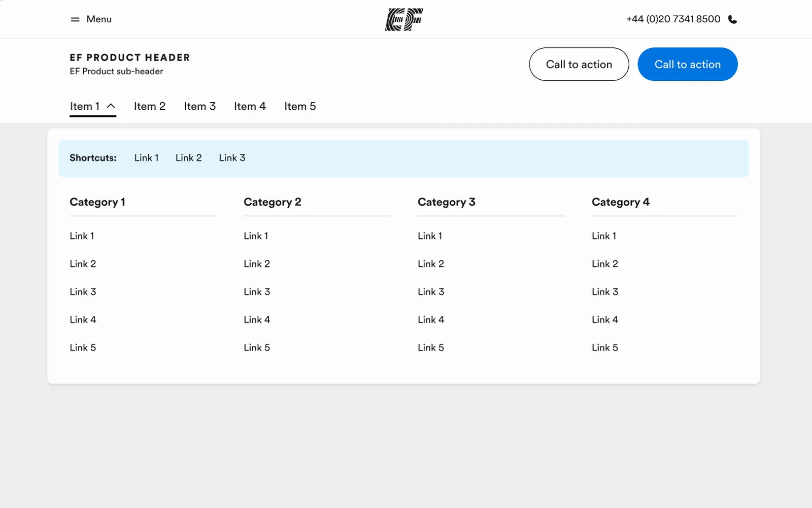Click the blue Call to action button

click(688, 64)
